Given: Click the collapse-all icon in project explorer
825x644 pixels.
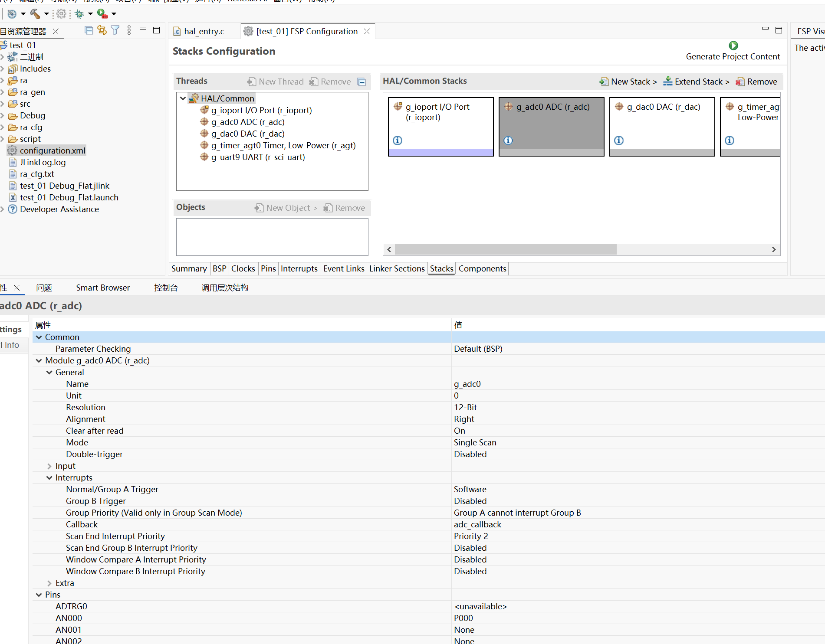Looking at the screenshot, I should point(89,30).
